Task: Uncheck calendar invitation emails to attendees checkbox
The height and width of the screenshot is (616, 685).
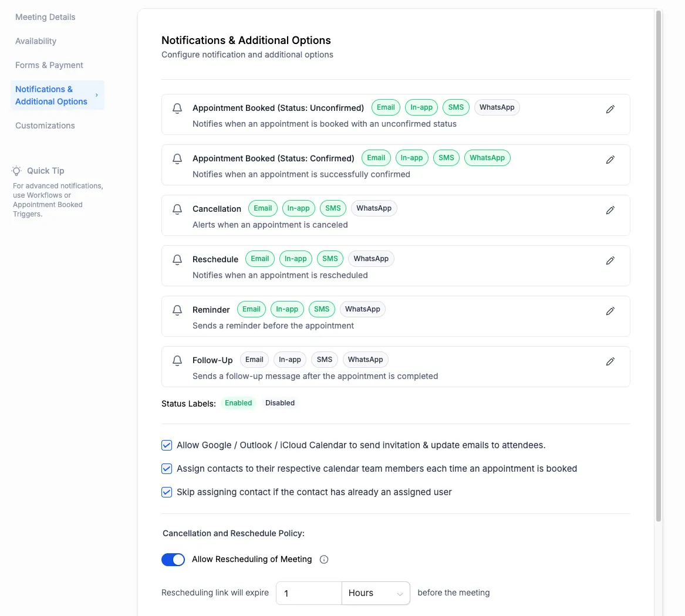Action: coord(167,445)
